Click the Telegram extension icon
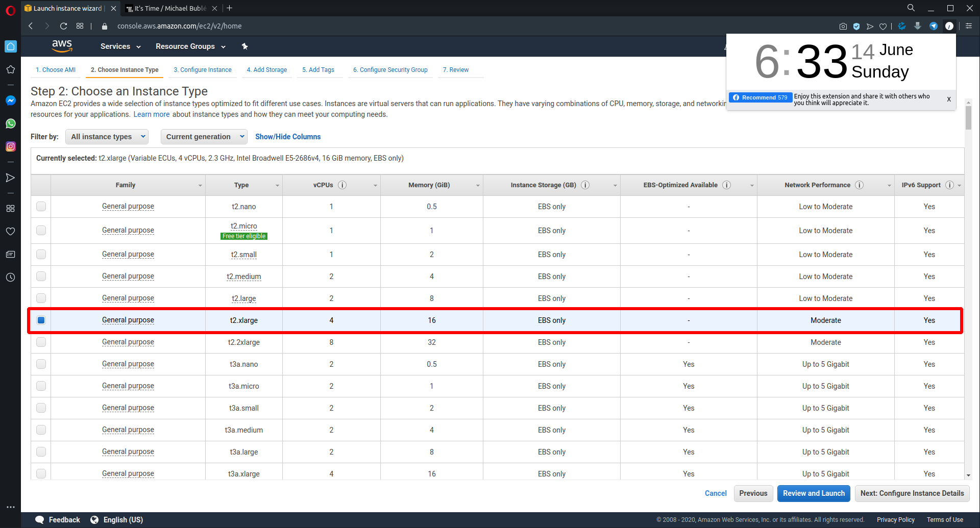The height and width of the screenshot is (528, 980). pyautogui.click(x=934, y=26)
